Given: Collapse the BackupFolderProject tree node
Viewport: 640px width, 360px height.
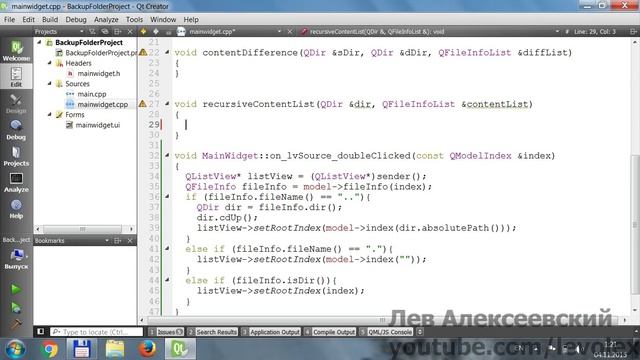Looking at the screenshot, I should [40, 42].
